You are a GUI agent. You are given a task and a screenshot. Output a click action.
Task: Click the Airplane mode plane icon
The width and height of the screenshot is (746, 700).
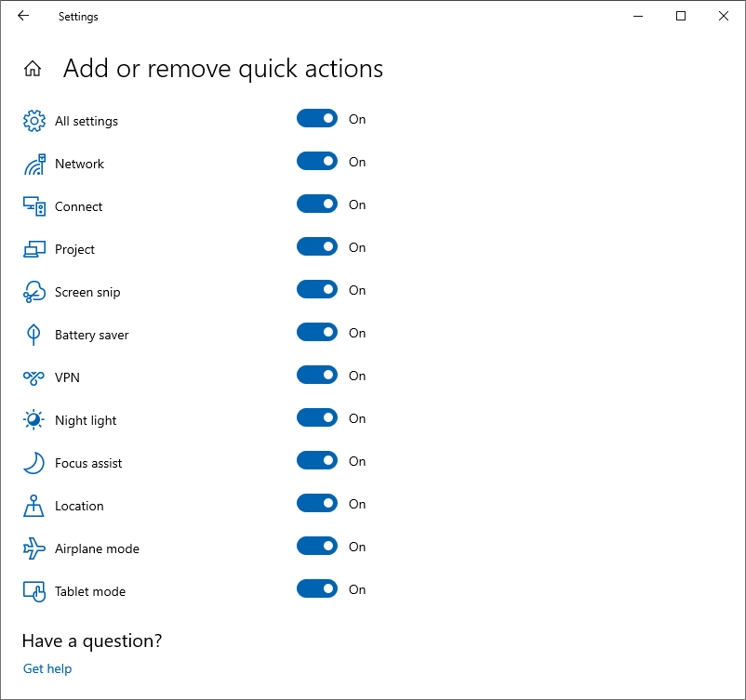pos(34,548)
